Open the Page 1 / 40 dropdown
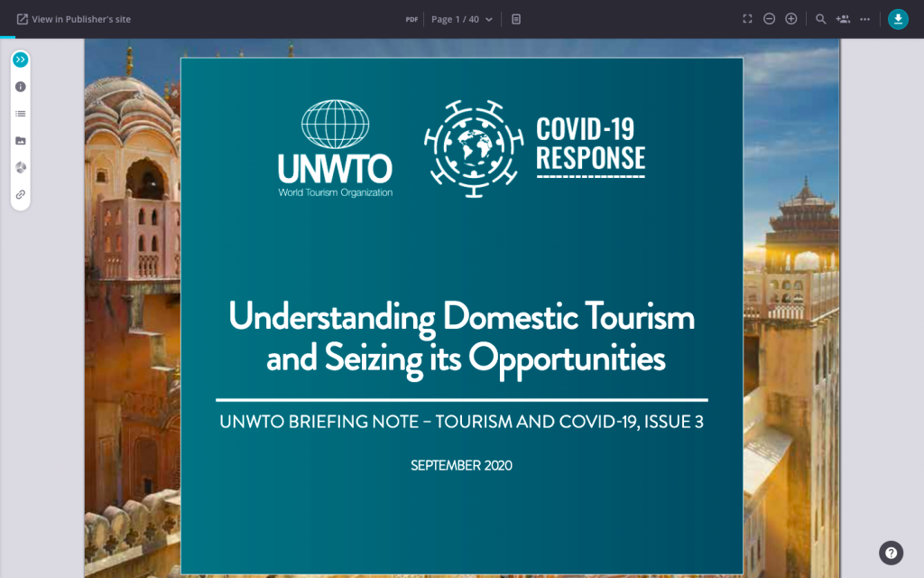Screen dimensions: 924x578 point(462,20)
